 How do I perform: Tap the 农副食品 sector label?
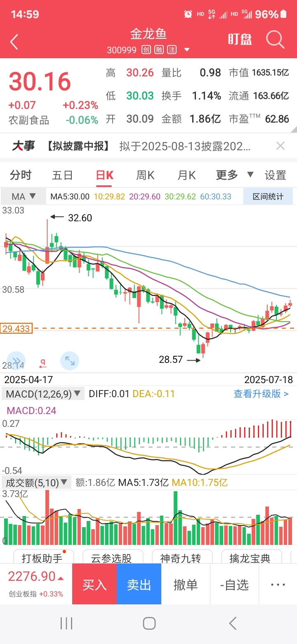pyautogui.click(x=29, y=120)
